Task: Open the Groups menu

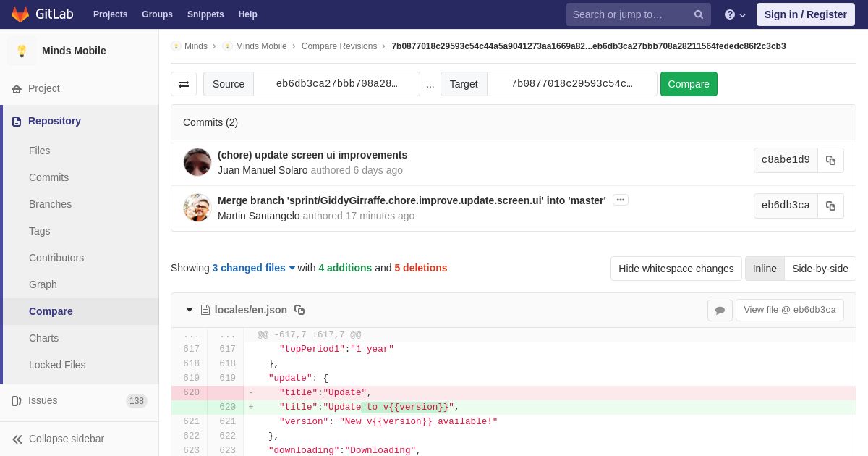Action: (157, 14)
